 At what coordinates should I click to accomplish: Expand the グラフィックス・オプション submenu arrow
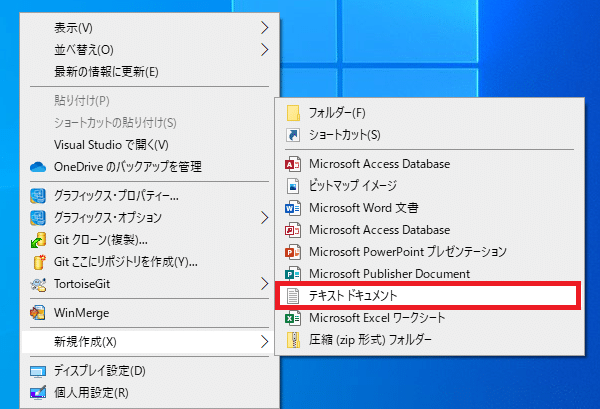point(264,218)
